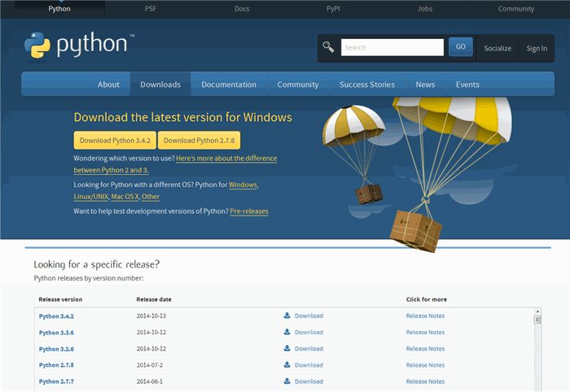
Task: Follow the Windows OS link
Action: click(243, 185)
